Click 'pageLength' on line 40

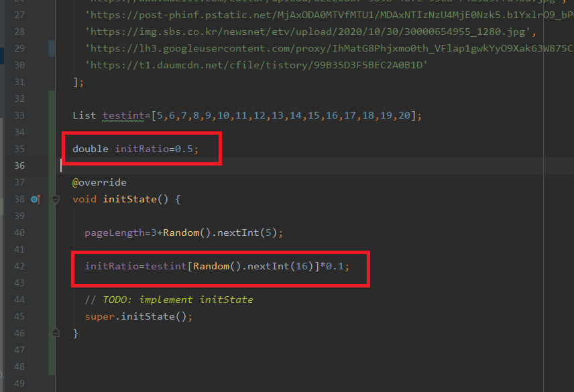pos(115,233)
